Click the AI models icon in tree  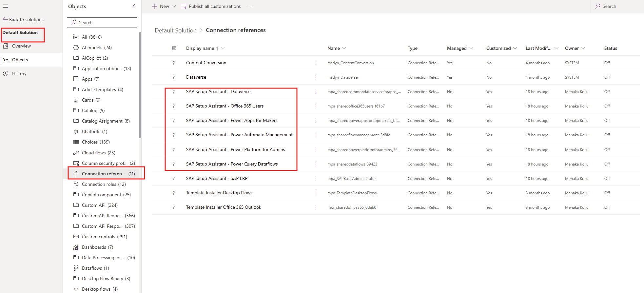click(76, 48)
